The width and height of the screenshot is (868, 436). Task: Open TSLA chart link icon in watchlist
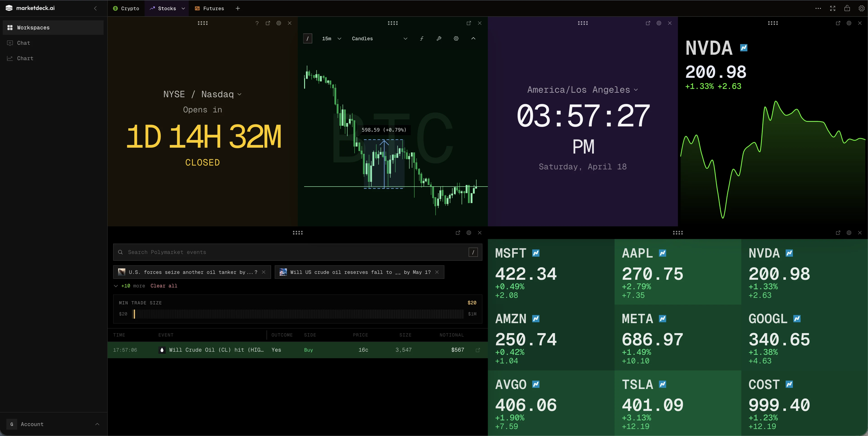[x=663, y=384]
